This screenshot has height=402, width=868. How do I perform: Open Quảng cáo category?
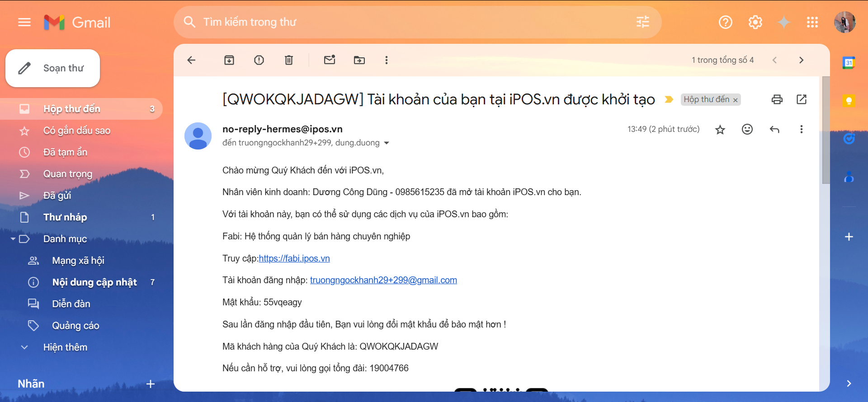(81, 326)
